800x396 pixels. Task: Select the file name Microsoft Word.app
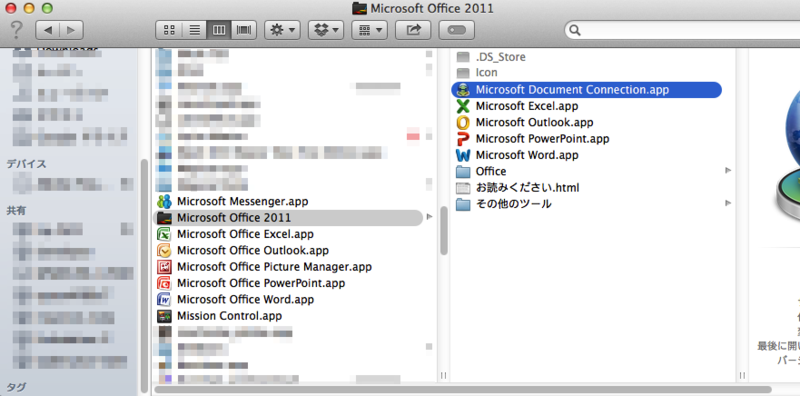tap(527, 155)
